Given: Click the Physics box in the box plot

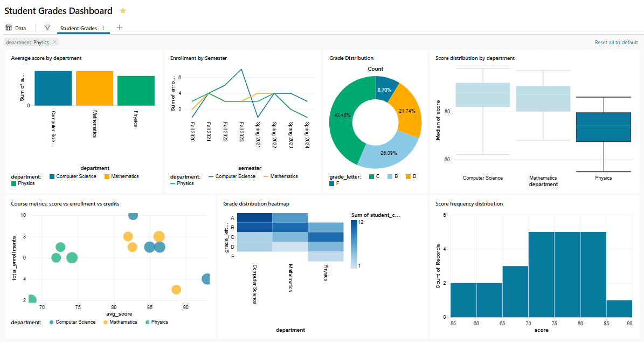Looking at the screenshot, I should coord(604,127).
